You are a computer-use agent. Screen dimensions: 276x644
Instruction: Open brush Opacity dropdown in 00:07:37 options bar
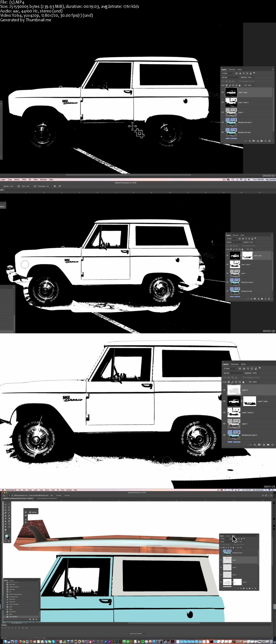(15, 186)
